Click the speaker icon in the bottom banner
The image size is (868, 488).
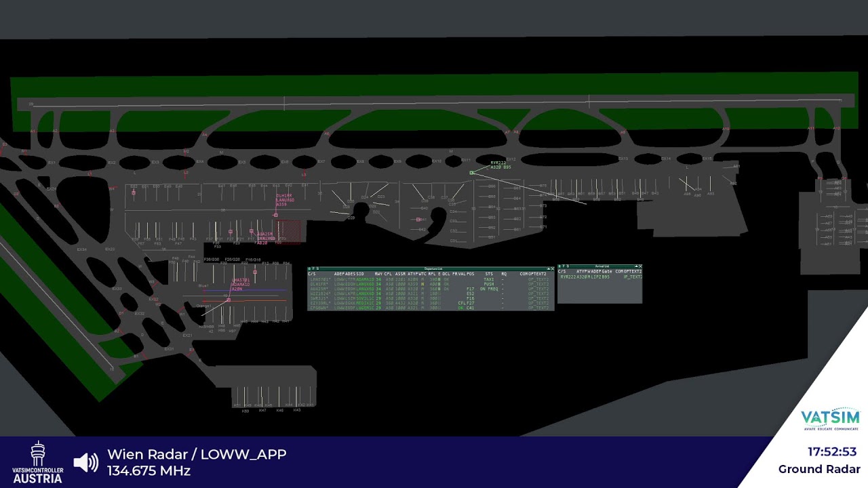click(86, 462)
